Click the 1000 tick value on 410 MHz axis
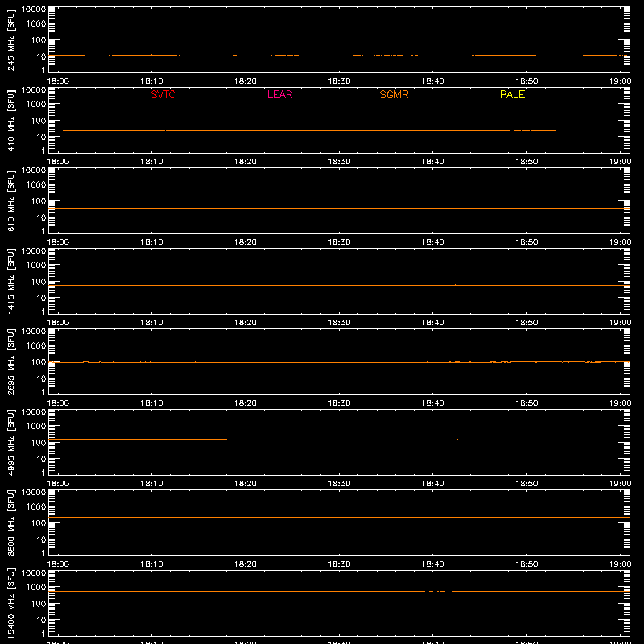 point(36,105)
